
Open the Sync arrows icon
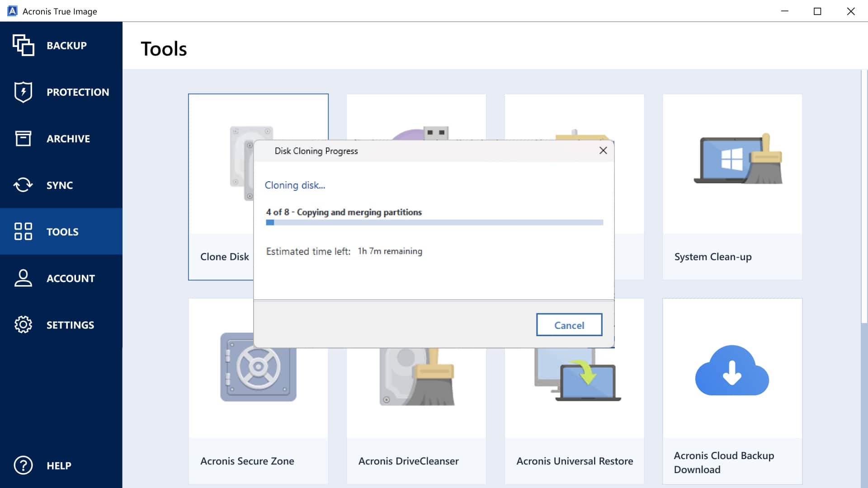(x=23, y=185)
